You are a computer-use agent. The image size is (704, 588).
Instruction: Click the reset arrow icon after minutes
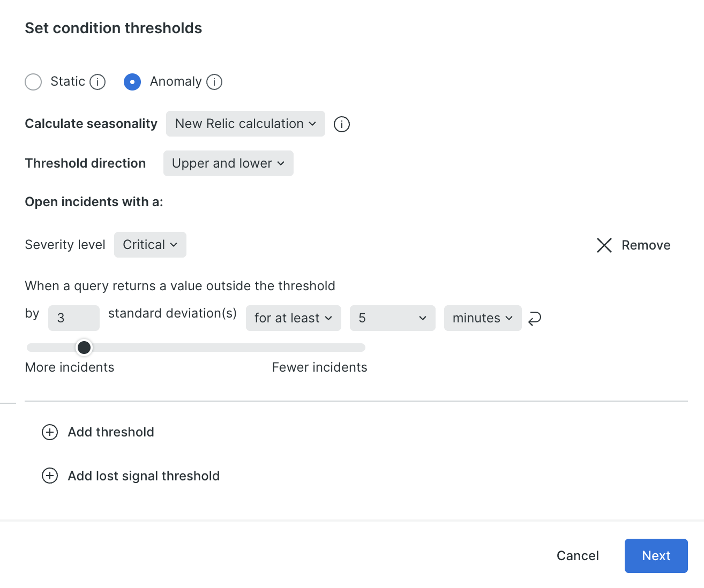(535, 319)
